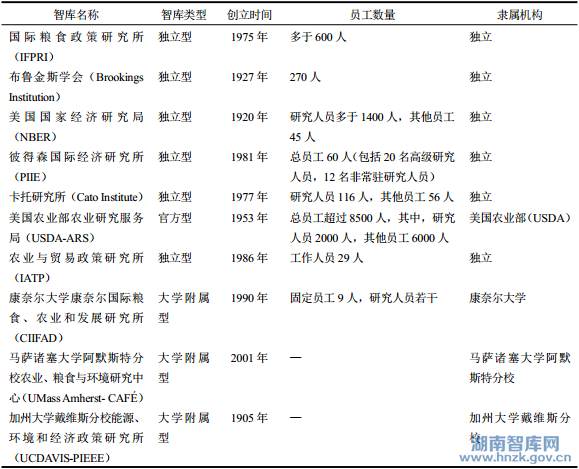The height and width of the screenshot is (469, 579).
Task: Select the 卡托研究所（Cato Institute） name
Action: (x=76, y=197)
